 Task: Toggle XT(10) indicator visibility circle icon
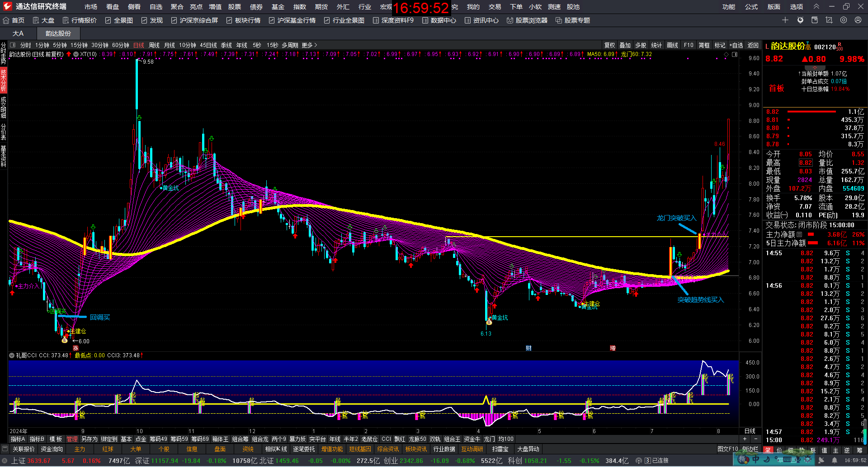click(76, 54)
